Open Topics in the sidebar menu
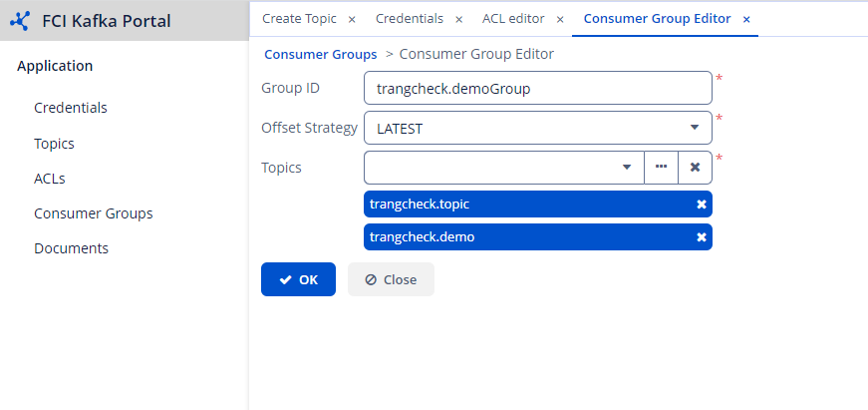The width and height of the screenshot is (868, 410). pos(54,144)
